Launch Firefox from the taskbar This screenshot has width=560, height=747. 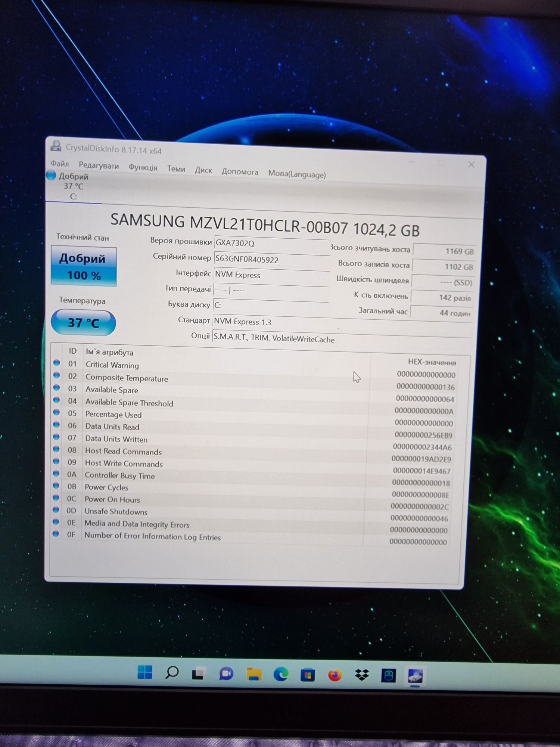(x=335, y=675)
